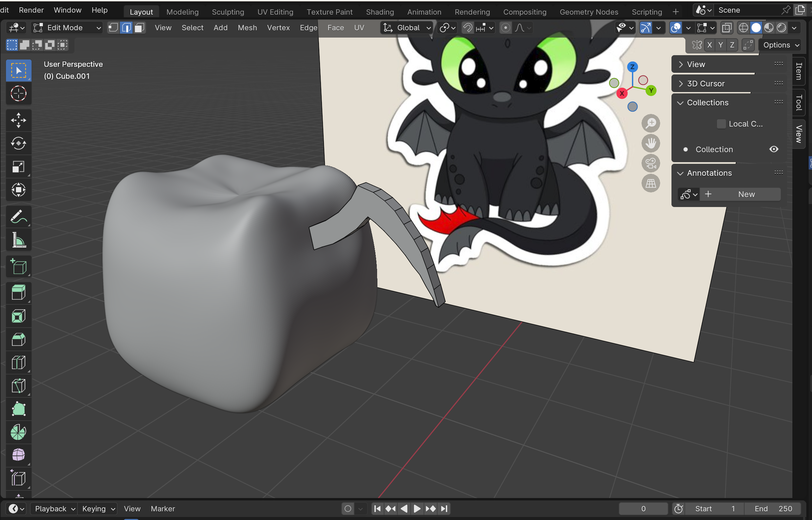Enable vertex select mode
The height and width of the screenshot is (520, 812).
[113, 28]
